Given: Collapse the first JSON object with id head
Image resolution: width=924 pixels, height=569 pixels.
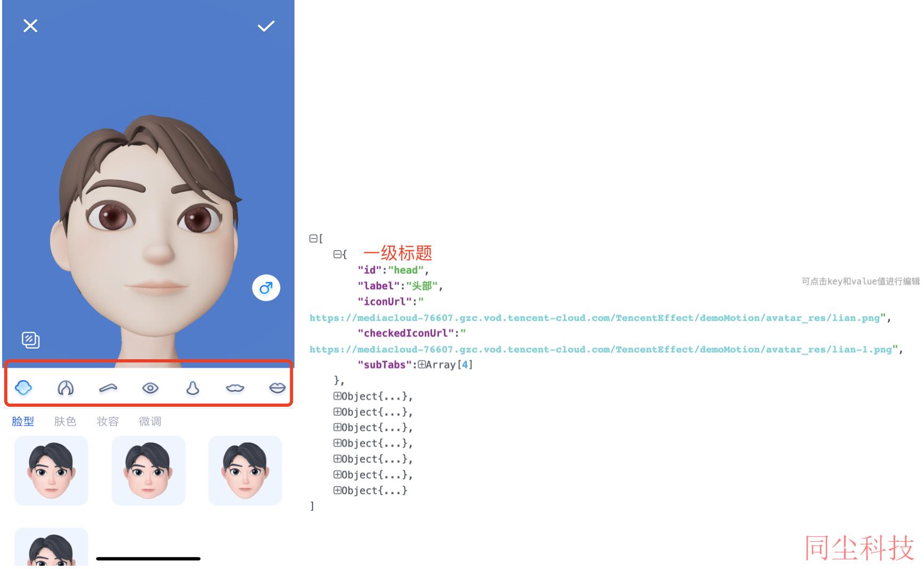Looking at the screenshot, I should click(x=337, y=255).
